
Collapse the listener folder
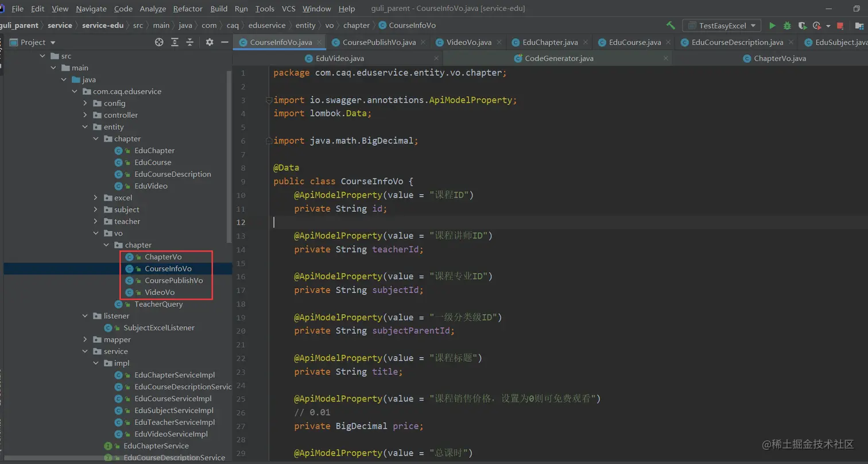tap(85, 316)
